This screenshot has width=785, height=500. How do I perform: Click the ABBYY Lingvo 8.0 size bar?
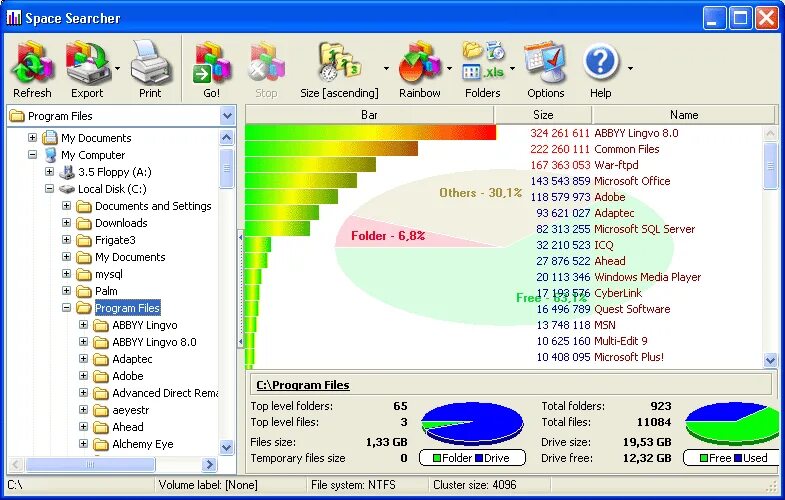coord(370,133)
